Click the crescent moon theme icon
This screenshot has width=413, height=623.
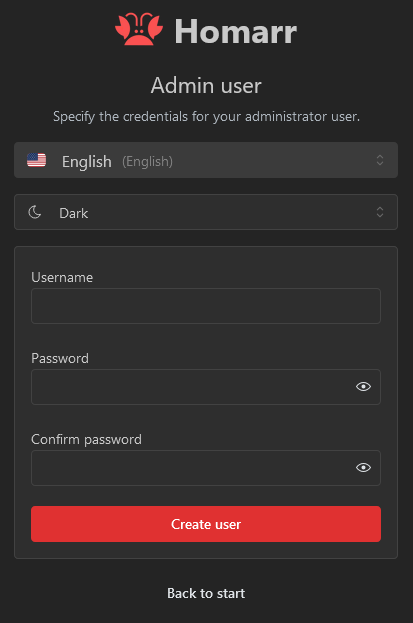click(x=35, y=212)
